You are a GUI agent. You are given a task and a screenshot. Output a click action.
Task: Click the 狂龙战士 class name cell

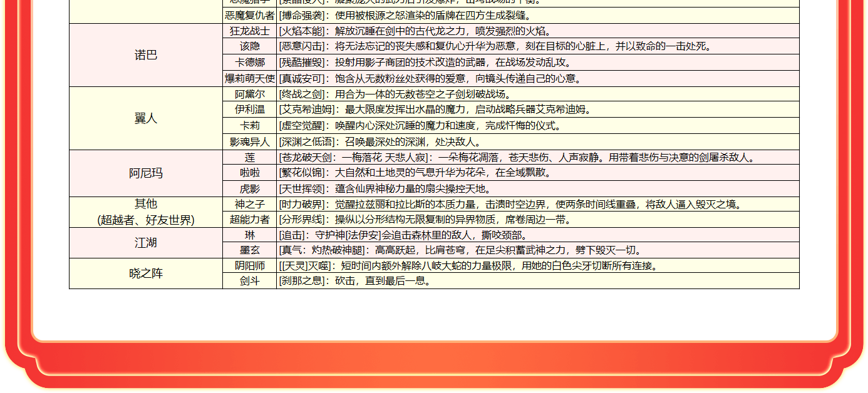point(249,31)
